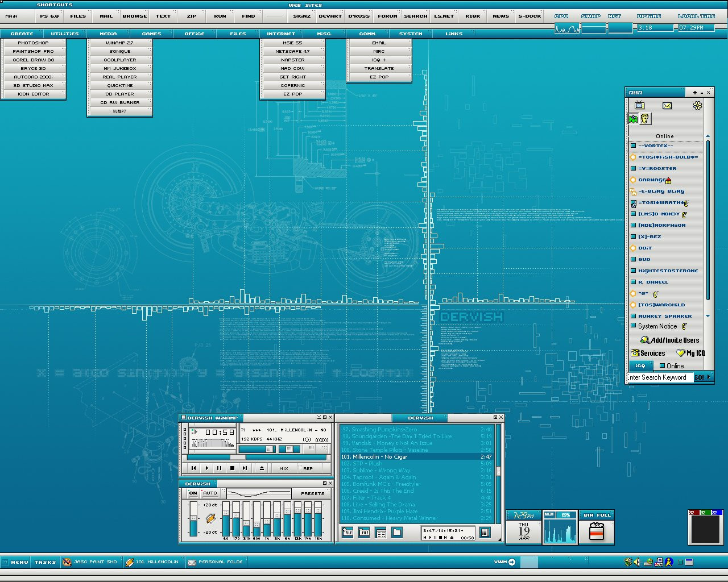Skip to previous track in Winamp
This screenshot has width=728, height=582.
[x=193, y=468]
